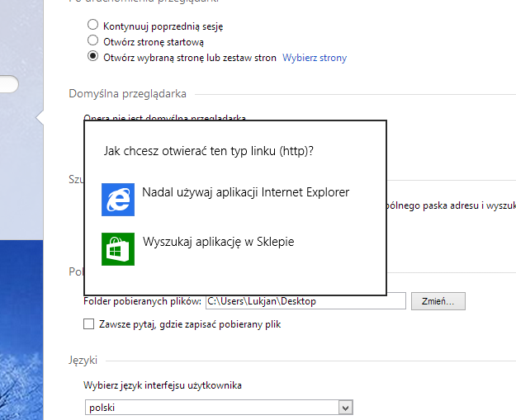Click the "Zawsze pytaj, gdzie zapisać pobierany plik" label

tap(190, 324)
